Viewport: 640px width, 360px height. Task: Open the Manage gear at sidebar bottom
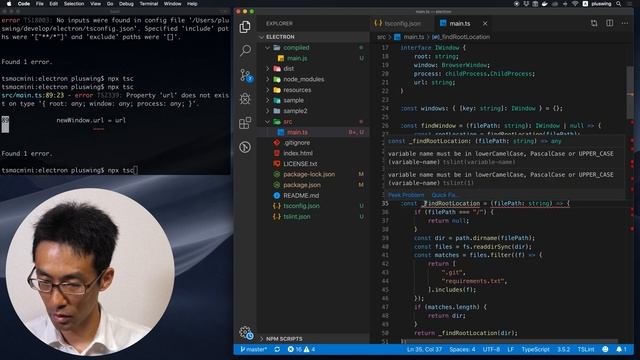pos(246,333)
